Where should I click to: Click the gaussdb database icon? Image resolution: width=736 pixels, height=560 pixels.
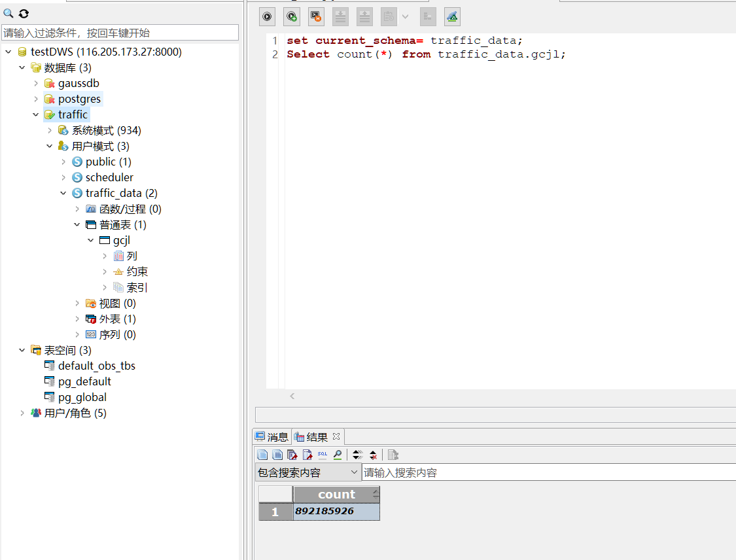(x=49, y=84)
